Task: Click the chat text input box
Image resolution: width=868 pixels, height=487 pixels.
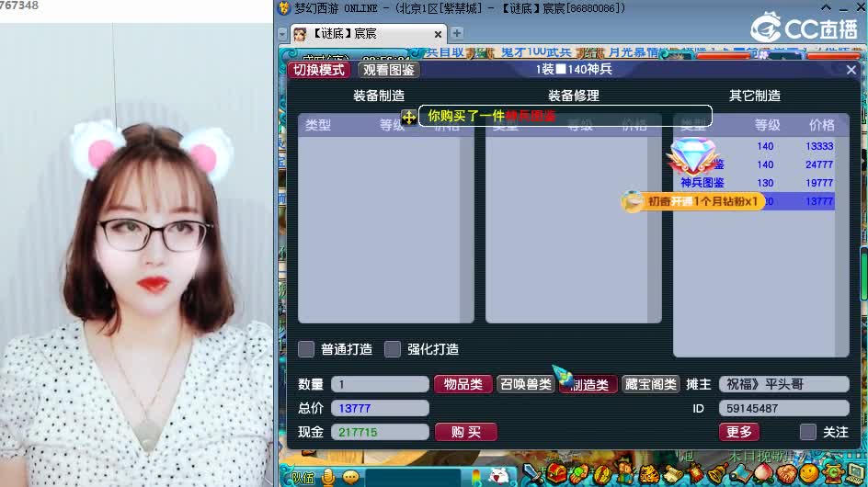Action: point(413,478)
